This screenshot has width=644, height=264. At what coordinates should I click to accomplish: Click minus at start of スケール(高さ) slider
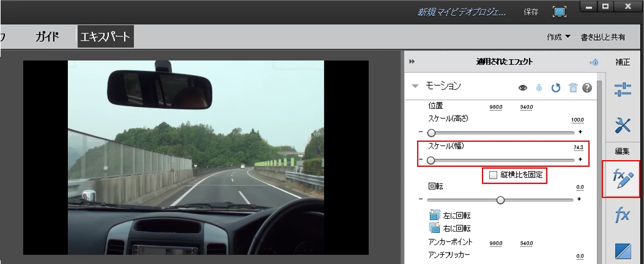(421, 132)
